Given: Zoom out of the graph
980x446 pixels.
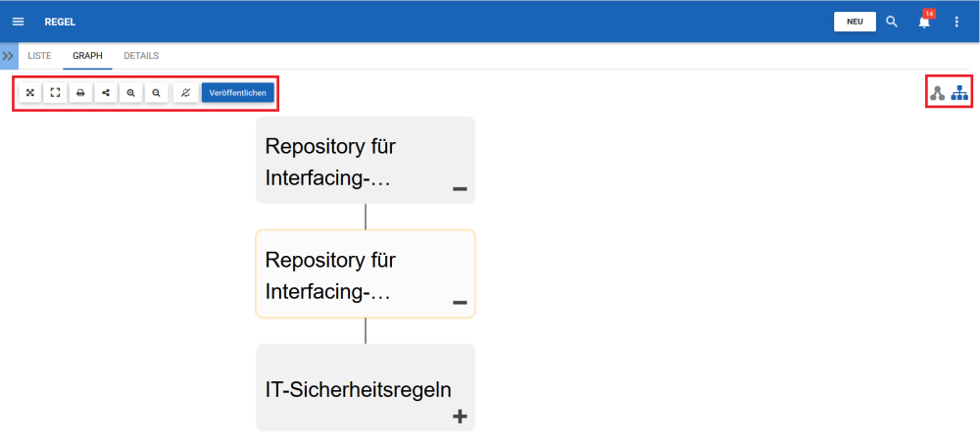Looking at the screenshot, I should point(156,93).
